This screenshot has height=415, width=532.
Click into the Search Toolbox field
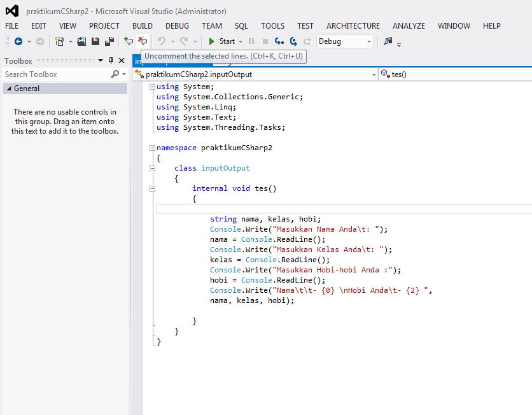(x=56, y=74)
